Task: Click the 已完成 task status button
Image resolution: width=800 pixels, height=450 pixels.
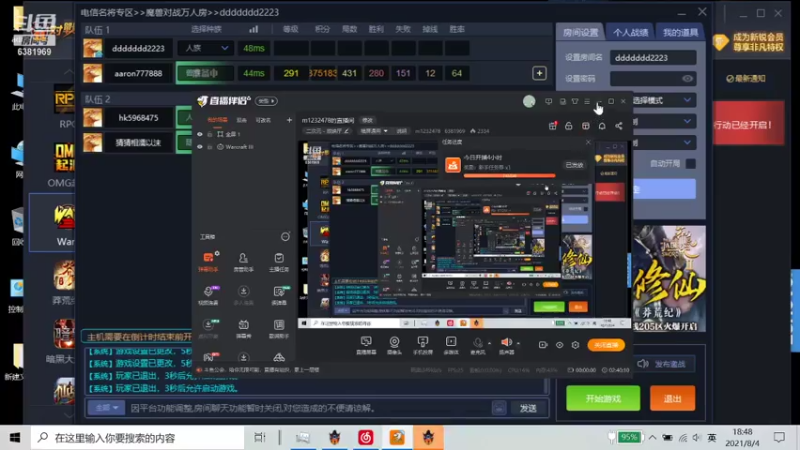Action: [x=574, y=165]
